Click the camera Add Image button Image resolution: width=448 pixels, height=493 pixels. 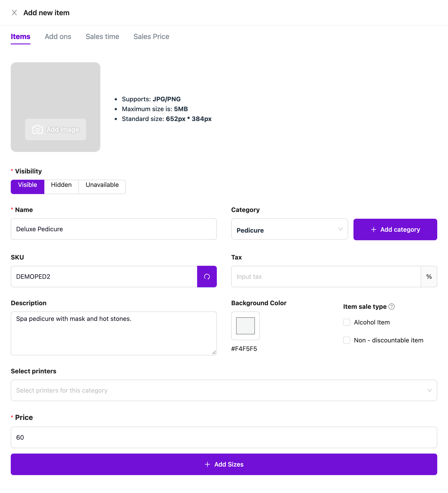click(x=56, y=129)
